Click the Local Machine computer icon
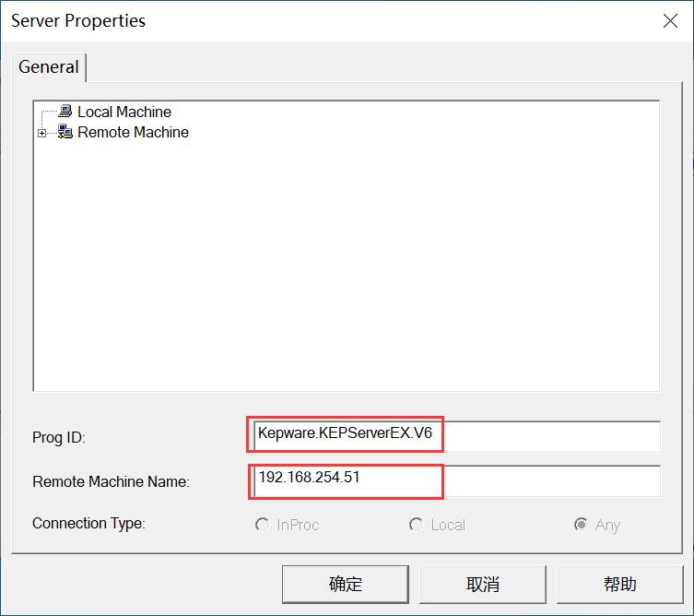 pos(65,112)
